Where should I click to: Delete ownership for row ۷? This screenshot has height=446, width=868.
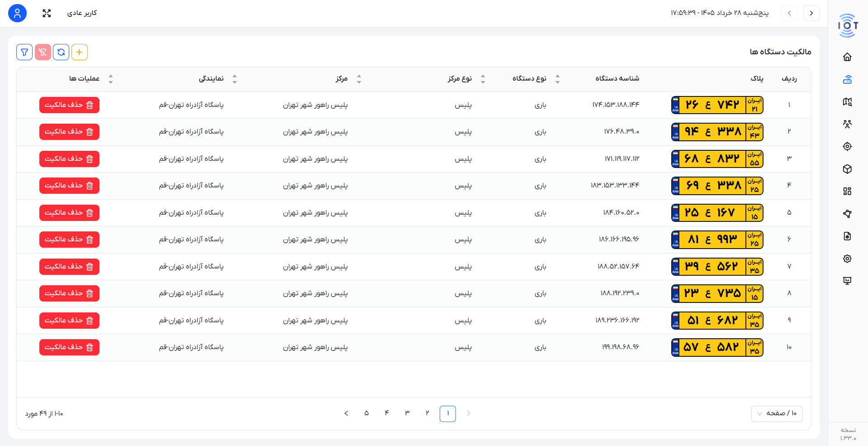click(69, 267)
